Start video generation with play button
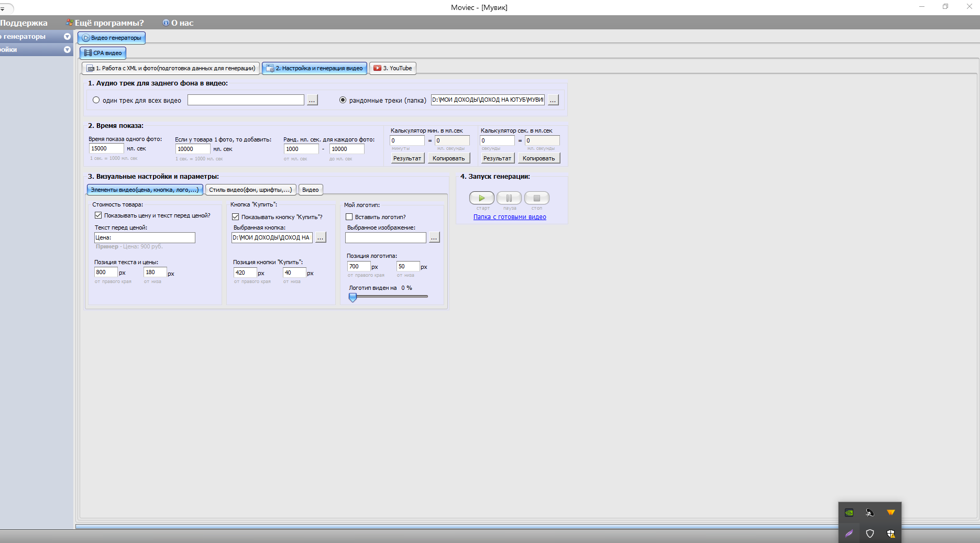 click(x=481, y=198)
